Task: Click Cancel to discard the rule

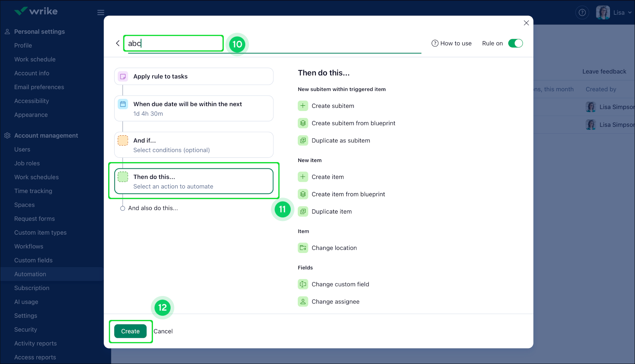Action: (163, 331)
